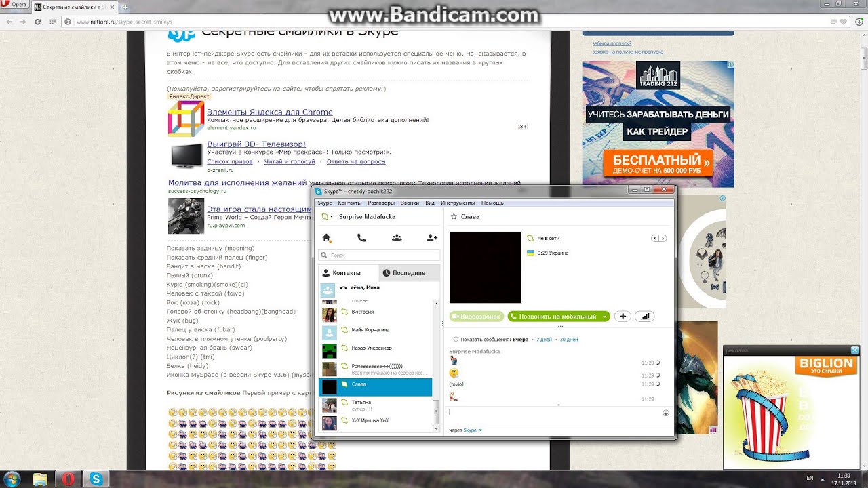Click the Список призов link
The image size is (868, 488).
(230, 161)
